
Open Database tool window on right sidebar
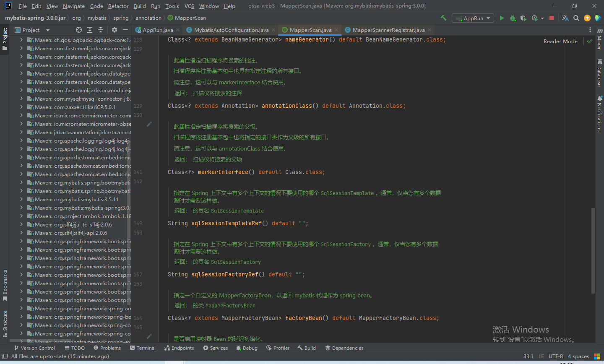(599, 73)
